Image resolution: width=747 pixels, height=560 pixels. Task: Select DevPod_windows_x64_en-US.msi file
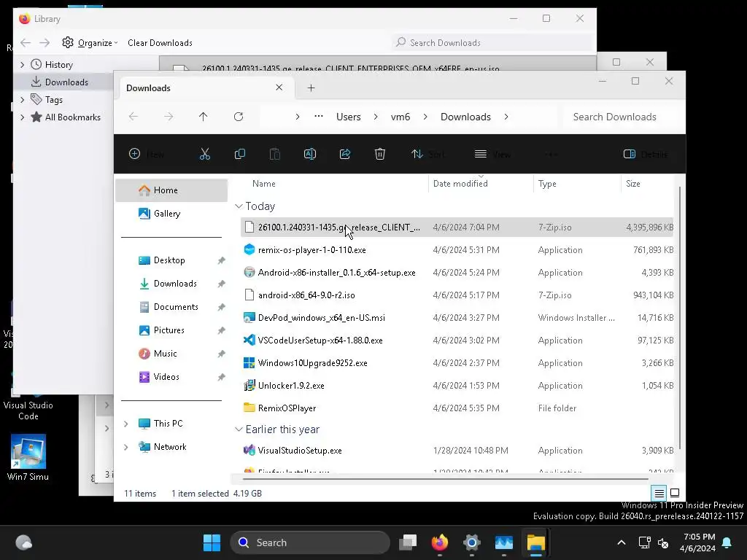[457, 318]
